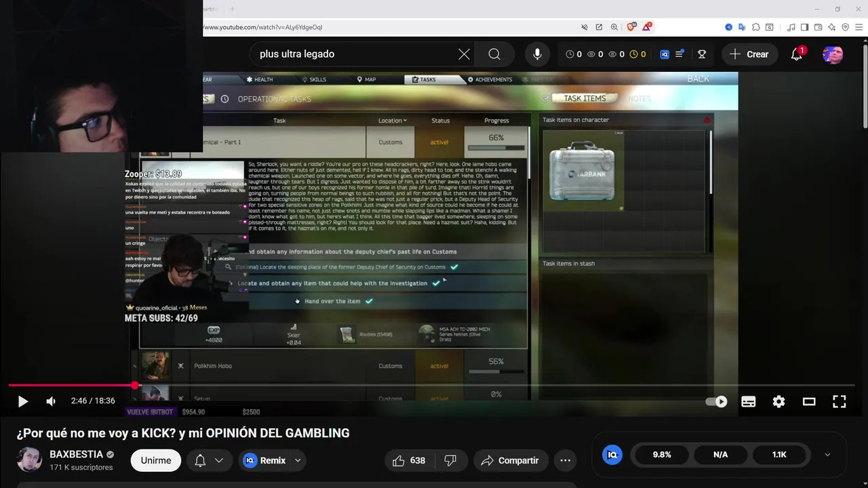Open the player settings gear

pyautogui.click(x=778, y=401)
